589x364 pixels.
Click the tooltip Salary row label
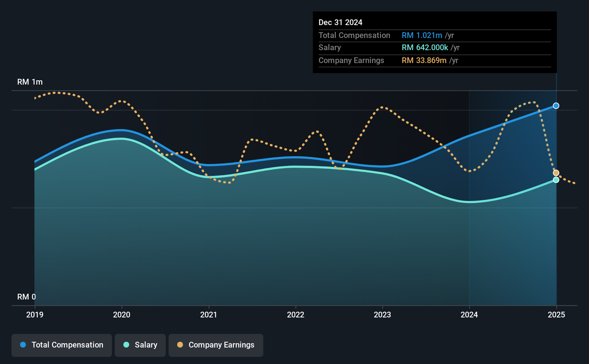pos(330,48)
